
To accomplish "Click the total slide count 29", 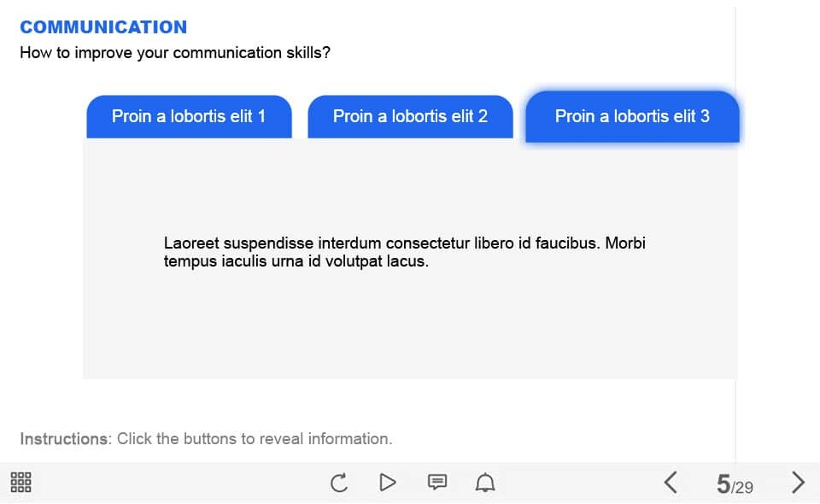I will point(744,488).
